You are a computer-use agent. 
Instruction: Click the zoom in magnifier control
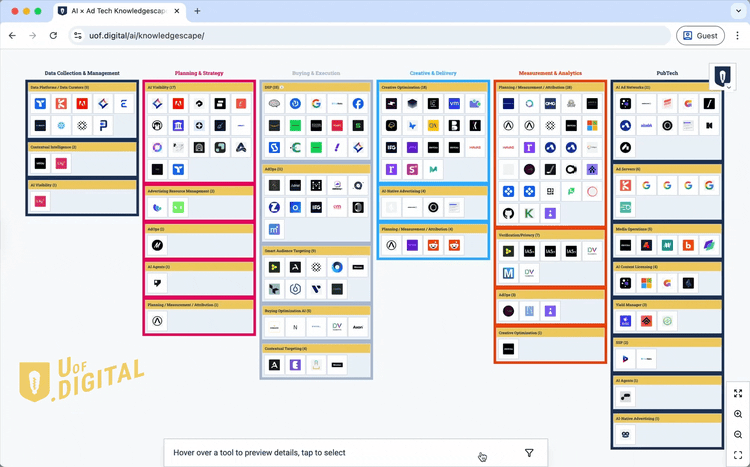click(738, 414)
